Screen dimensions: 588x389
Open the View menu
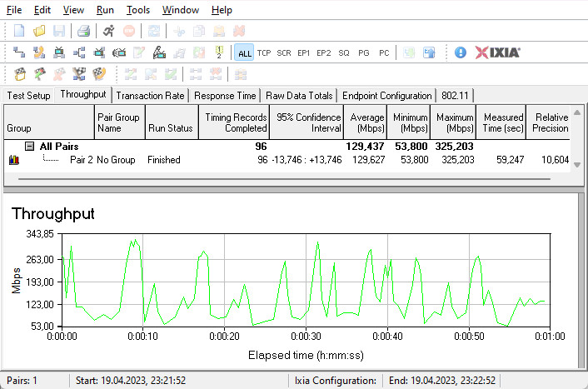[73, 10]
